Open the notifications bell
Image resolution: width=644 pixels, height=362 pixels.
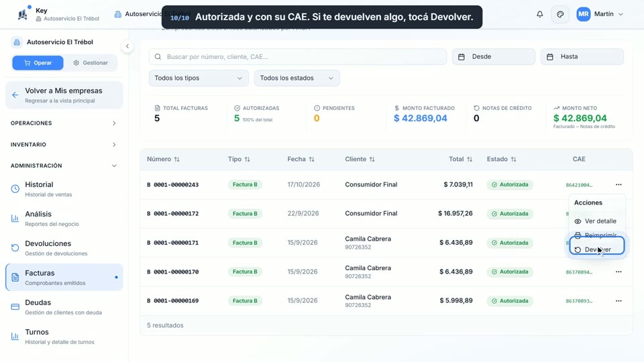click(539, 14)
